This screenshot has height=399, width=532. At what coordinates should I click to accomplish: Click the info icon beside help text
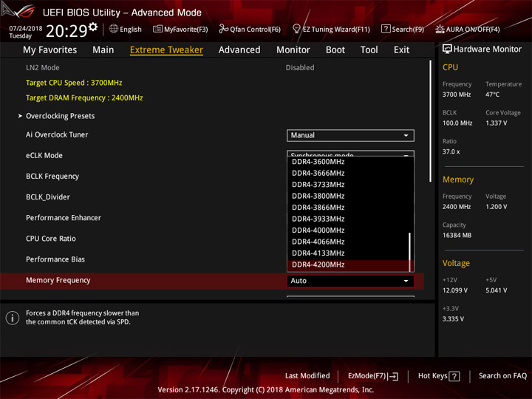click(13, 318)
